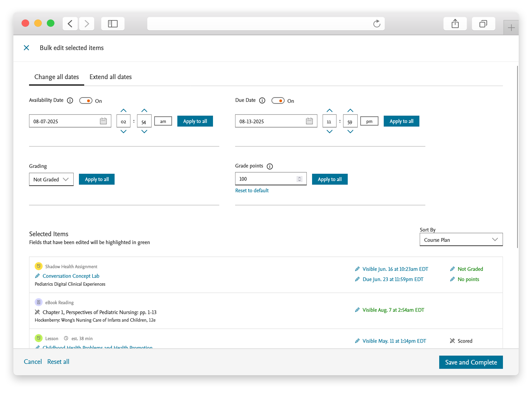Image resolution: width=532 pixels, height=401 pixels.
Task: Toggle the Due Date switch
Action: [x=278, y=101]
